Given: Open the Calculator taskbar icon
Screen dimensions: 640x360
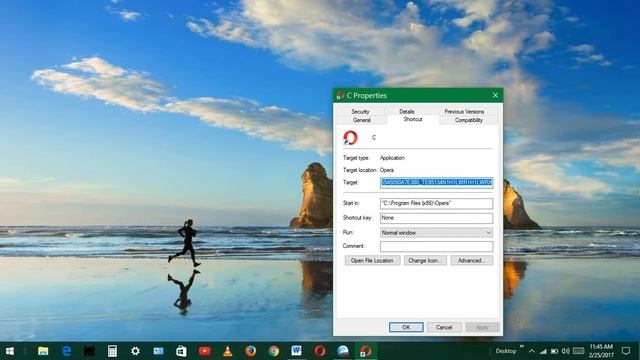Looking at the screenshot, I should click(112, 351).
